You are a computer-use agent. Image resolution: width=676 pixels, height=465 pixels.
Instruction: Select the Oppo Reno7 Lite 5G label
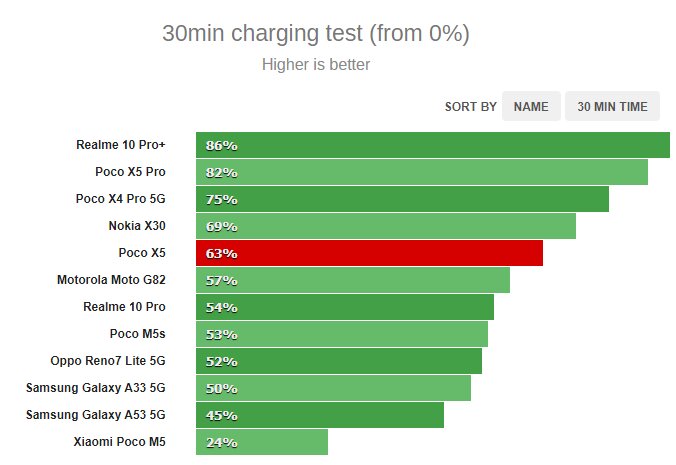pyautogui.click(x=108, y=361)
